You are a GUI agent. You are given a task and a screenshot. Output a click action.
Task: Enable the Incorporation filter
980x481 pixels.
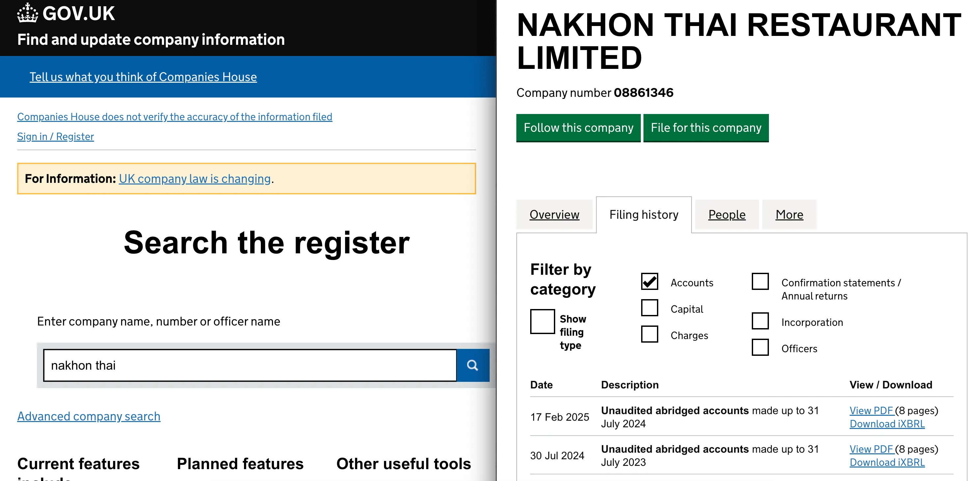(x=760, y=321)
